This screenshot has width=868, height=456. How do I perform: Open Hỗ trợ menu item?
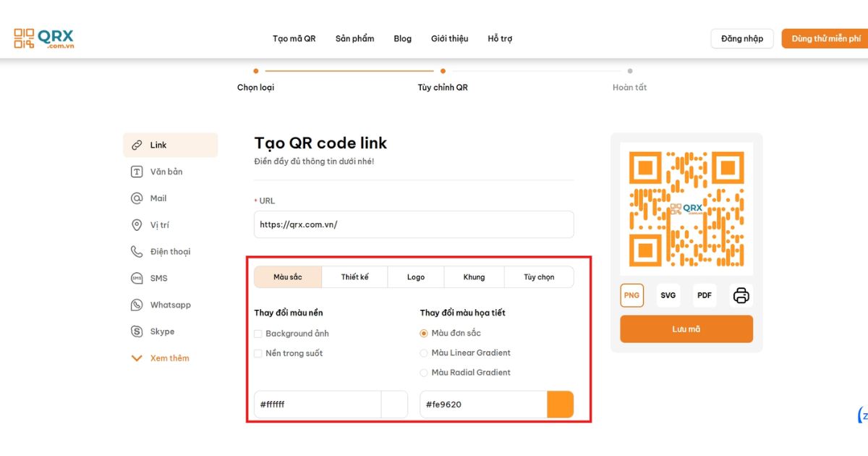500,38
